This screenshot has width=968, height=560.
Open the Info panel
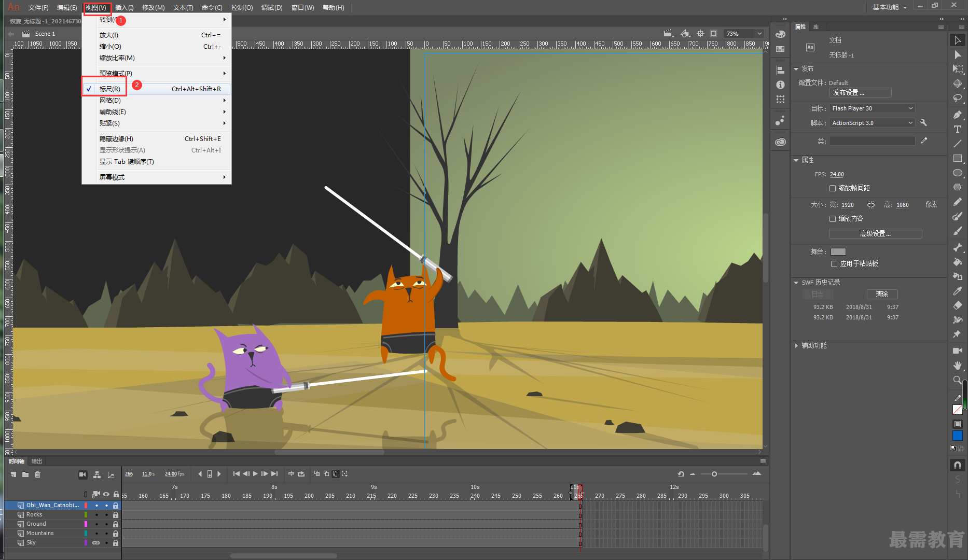[x=780, y=85]
